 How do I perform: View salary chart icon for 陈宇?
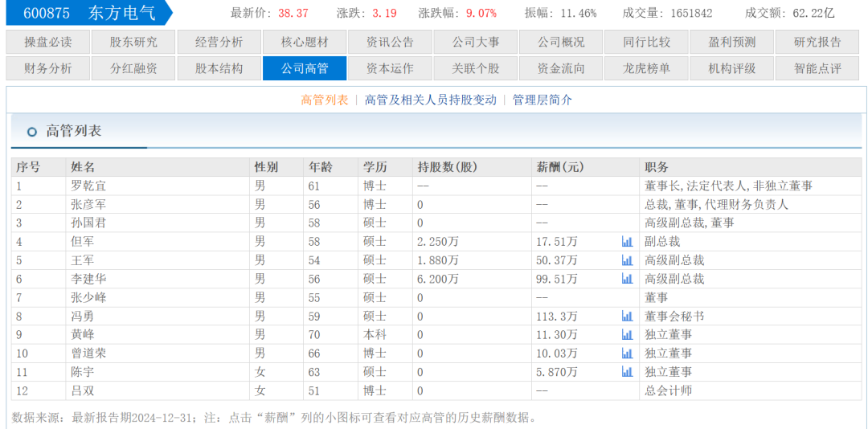(627, 372)
